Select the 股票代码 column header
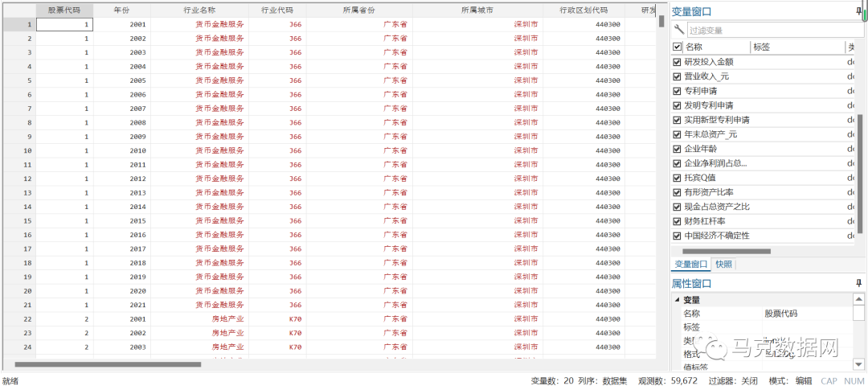Image resolution: width=868 pixels, height=386 pixels. click(65, 10)
